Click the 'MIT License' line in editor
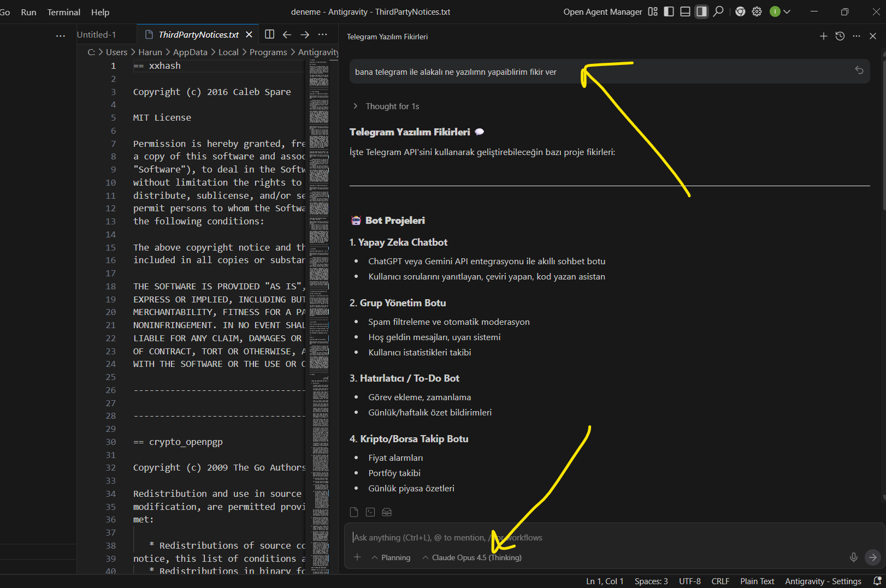 point(162,117)
